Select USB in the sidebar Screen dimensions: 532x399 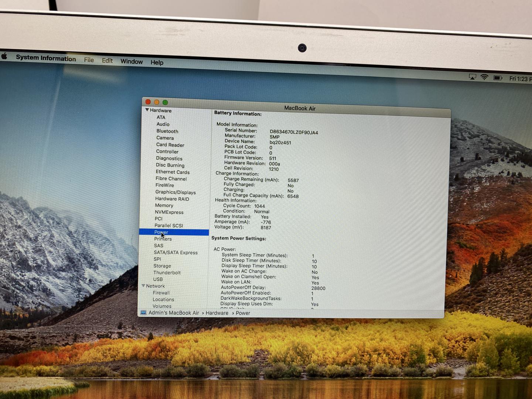point(158,279)
